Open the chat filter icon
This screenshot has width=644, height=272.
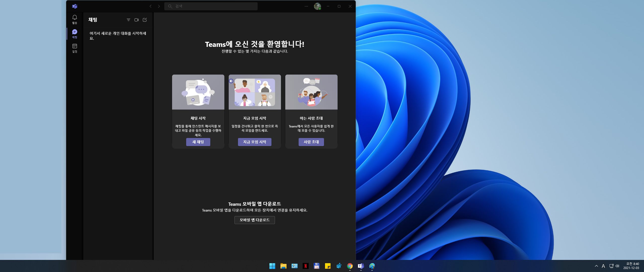pyautogui.click(x=129, y=20)
